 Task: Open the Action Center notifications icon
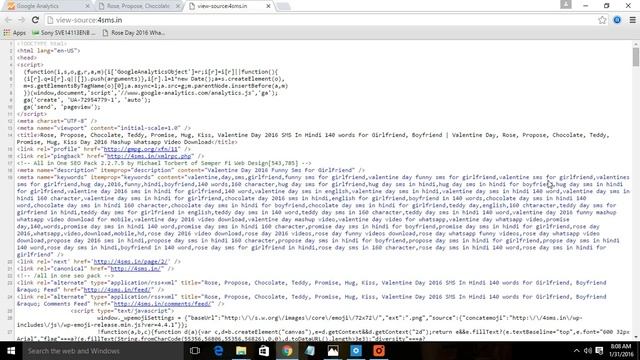click(x=599, y=351)
